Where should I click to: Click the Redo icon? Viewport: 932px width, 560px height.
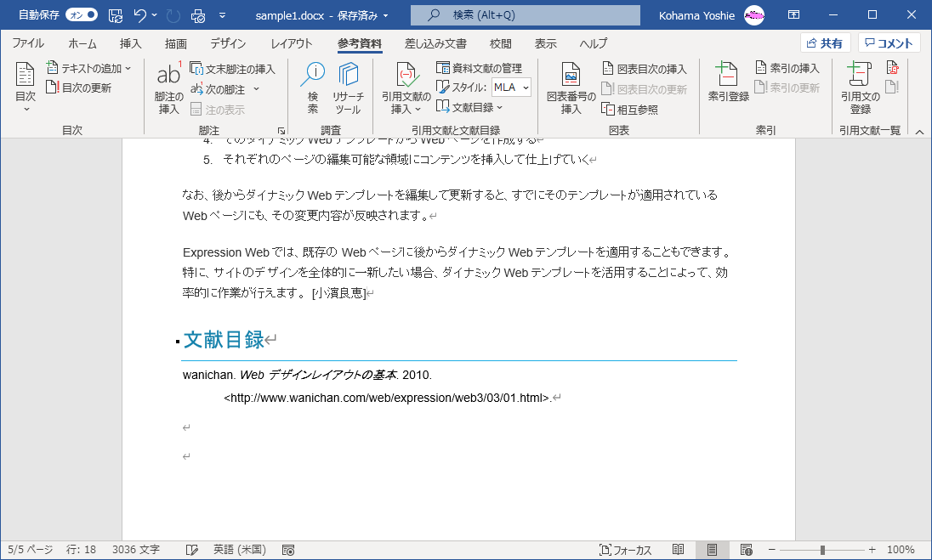click(173, 15)
